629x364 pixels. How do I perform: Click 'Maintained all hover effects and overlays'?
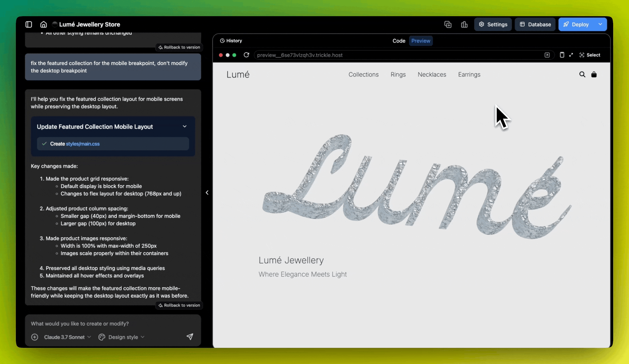pos(95,276)
